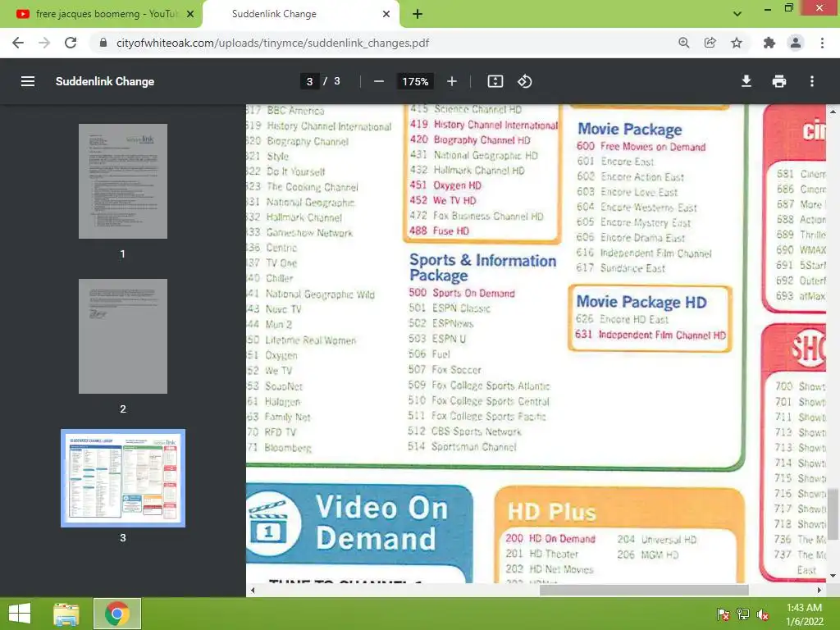Open the clock showing 1:43 AM
The height and width of the screenshot is (630, 840).
tap(804, 614)
